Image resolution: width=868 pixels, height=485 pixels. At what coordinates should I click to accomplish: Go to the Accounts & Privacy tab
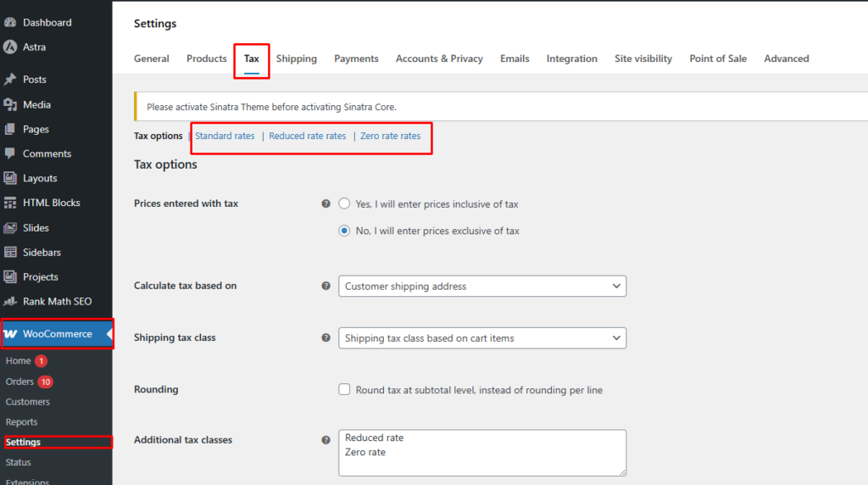pos(439,59)
